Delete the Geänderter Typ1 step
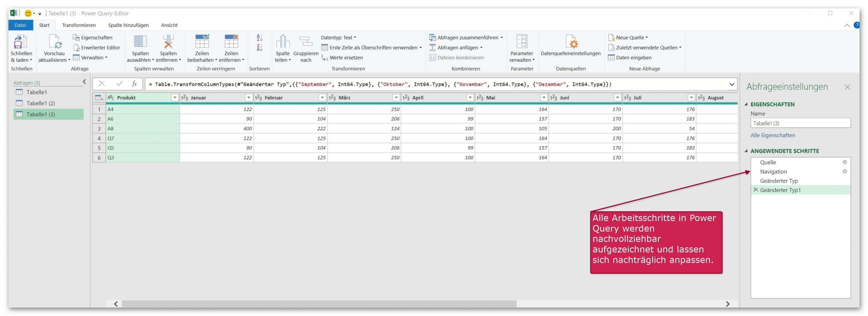 coord(755,190)
